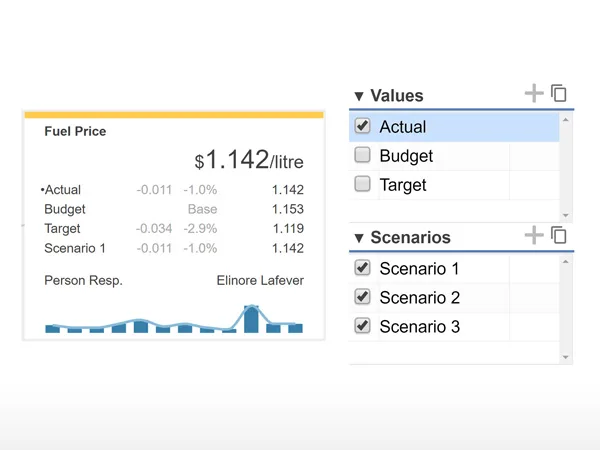Disable the Scenario 2 checkbox
The height and width of the screenshot is (450, 600).
point(362,297)
